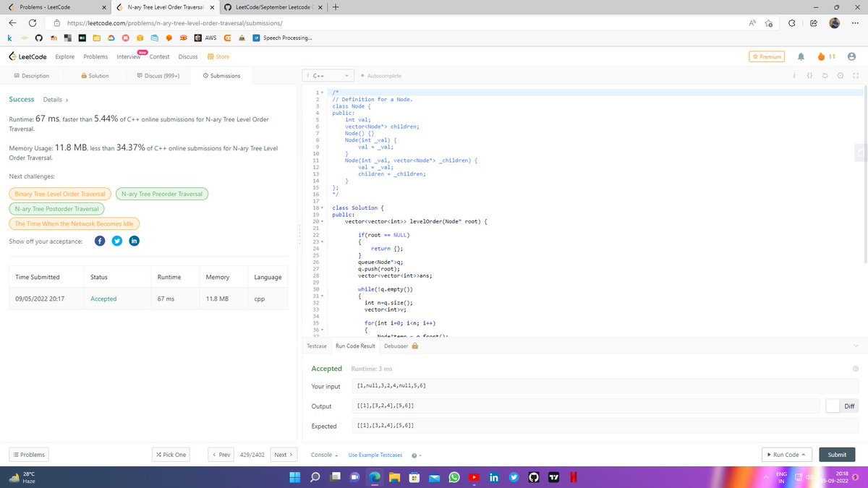Collapse code fold at line 31

click(x=321, y=296)
